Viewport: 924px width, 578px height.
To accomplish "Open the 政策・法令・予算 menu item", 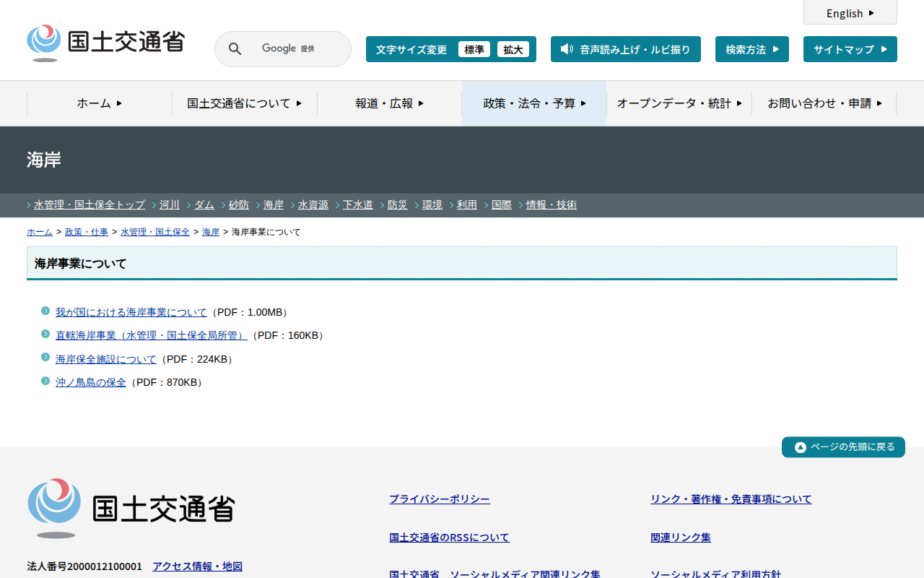I will click(x=534, y=103).
